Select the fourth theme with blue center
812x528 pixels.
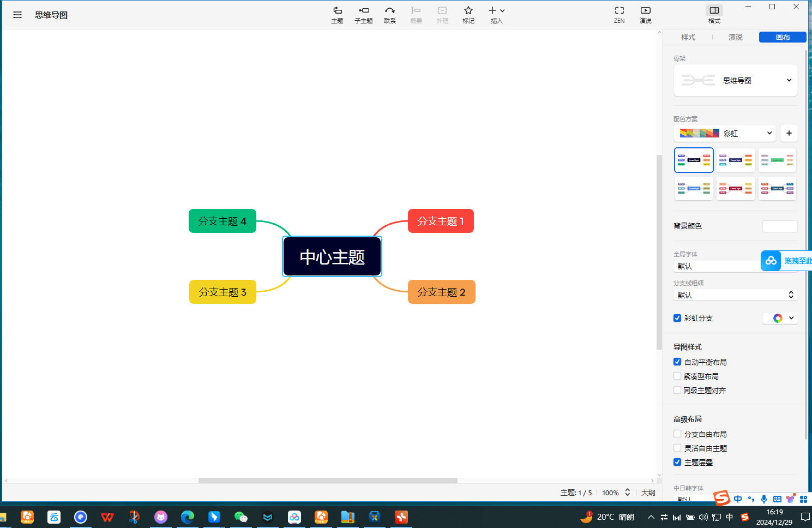(x=694, y=188)
